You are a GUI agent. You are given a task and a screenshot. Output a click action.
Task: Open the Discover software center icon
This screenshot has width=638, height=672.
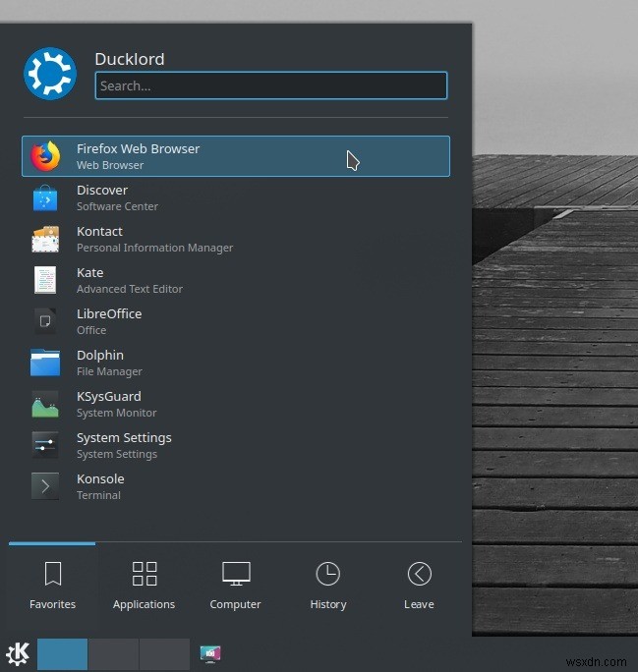(x=45, y=198)
